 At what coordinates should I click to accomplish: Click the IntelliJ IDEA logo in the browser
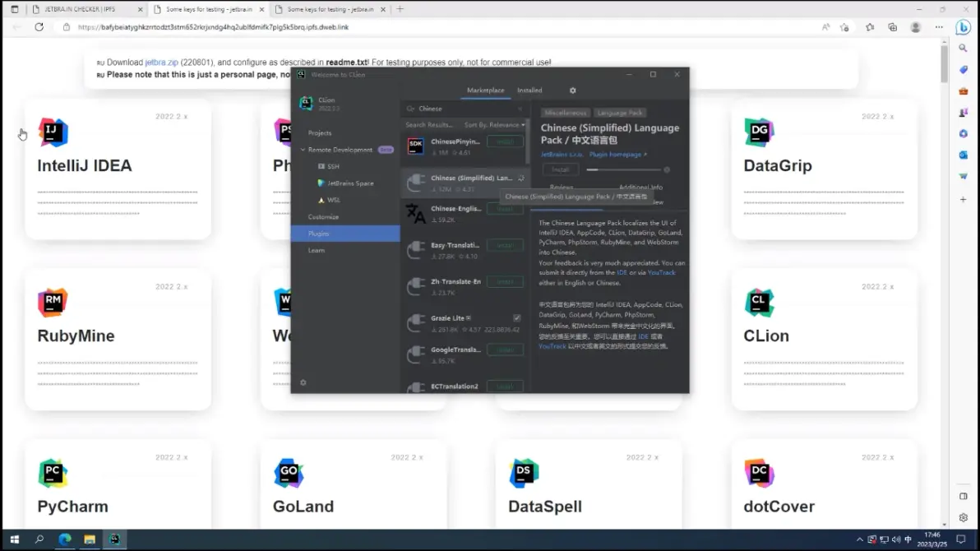click(53, 132)
